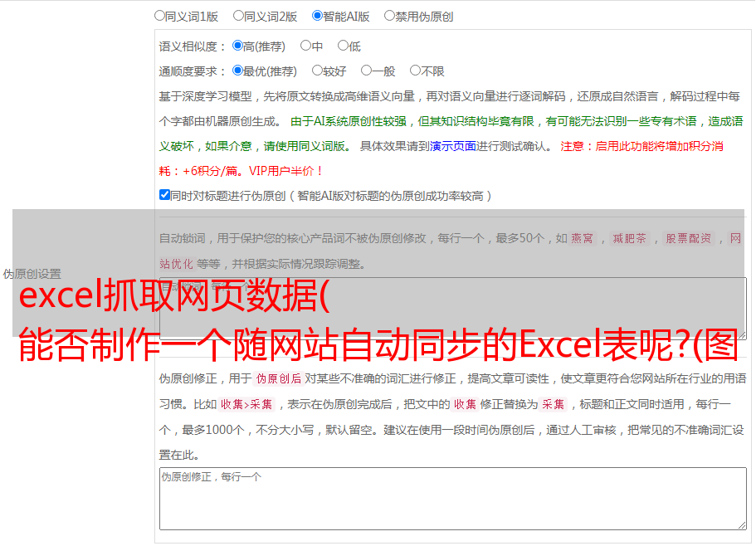Toggle the 同时对标题进行伪原创 checkbox

pos(164,195)
